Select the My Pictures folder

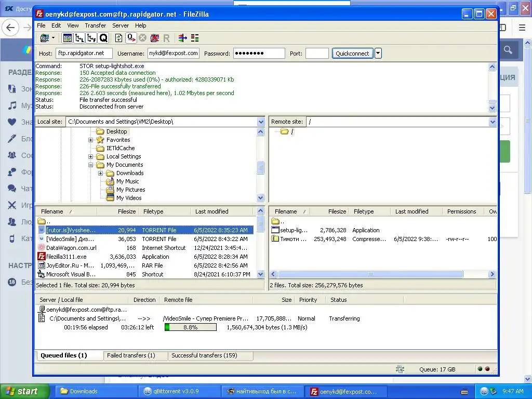tap(130, 190)
